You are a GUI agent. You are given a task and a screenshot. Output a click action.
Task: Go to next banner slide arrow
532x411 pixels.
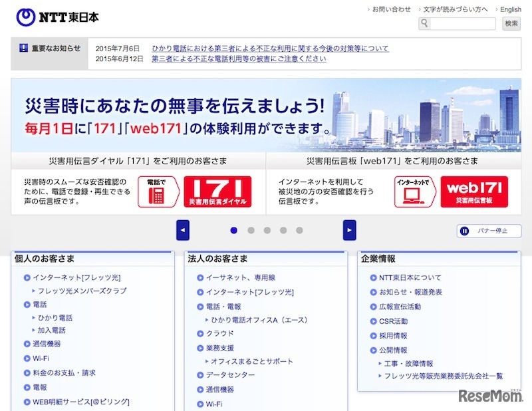pos(350,230)
